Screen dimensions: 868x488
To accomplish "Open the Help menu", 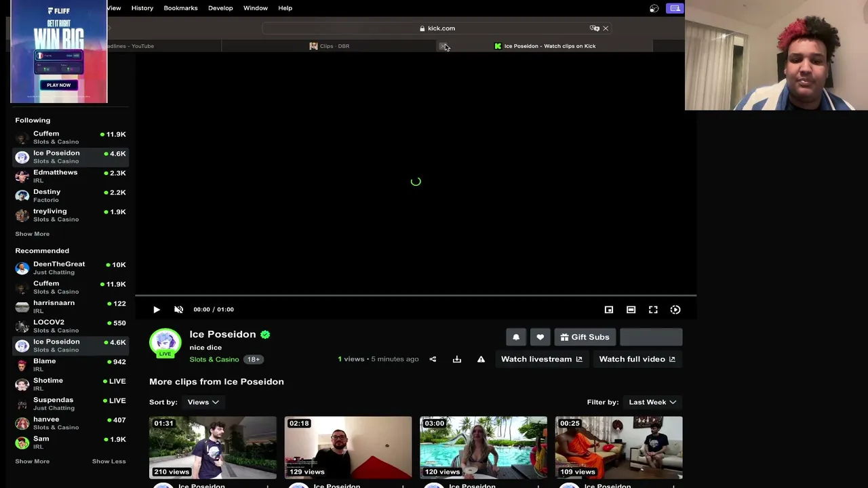I will [285, 8].
